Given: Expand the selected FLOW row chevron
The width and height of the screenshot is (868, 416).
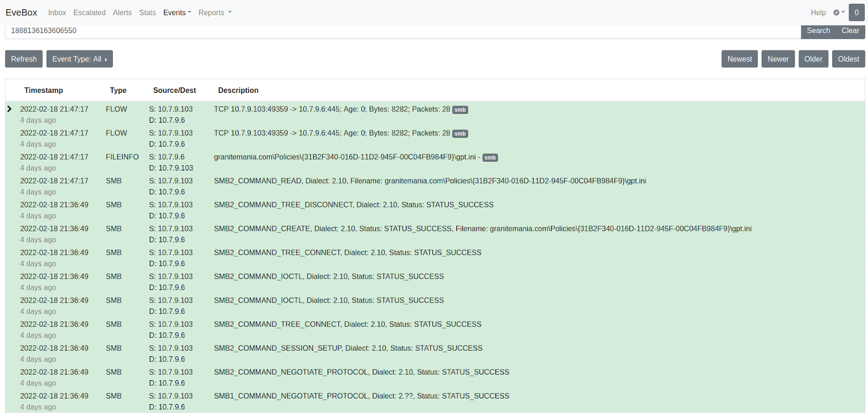Looking at the screenshot, I should pos(9,109).
